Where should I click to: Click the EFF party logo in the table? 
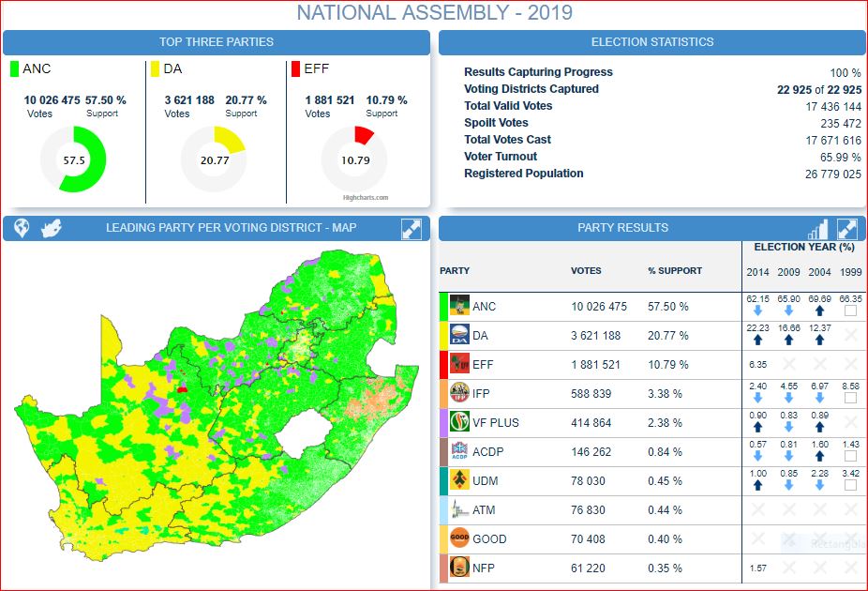(459, 364)
